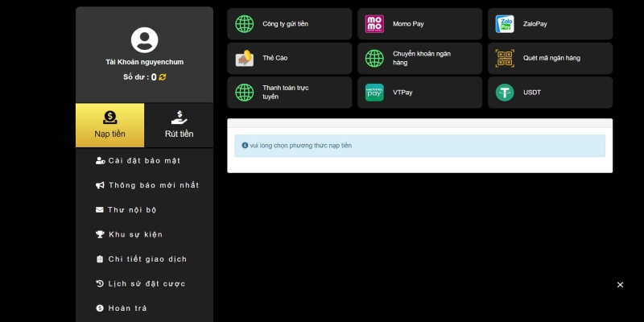
Task: Click the USDT Tether coin icon
Action: tap(505, 93)
